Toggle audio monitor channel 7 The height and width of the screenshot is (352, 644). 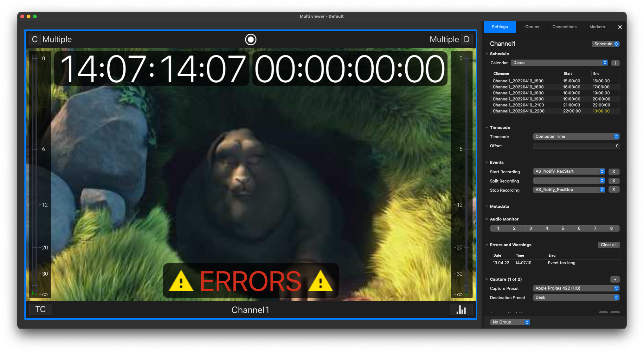(595, 228)
